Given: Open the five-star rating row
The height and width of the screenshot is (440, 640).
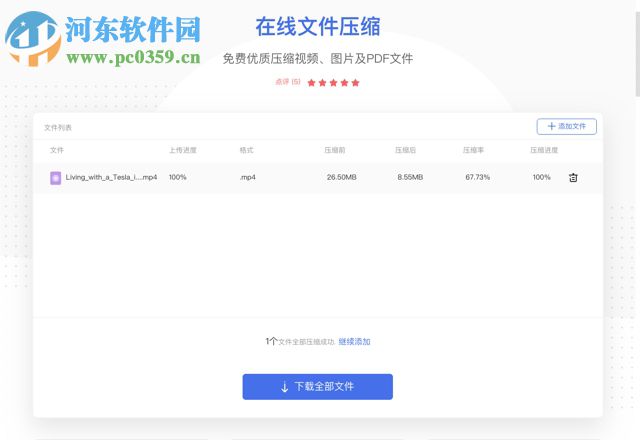Looking at the screenshot, I should pos(333,83).
